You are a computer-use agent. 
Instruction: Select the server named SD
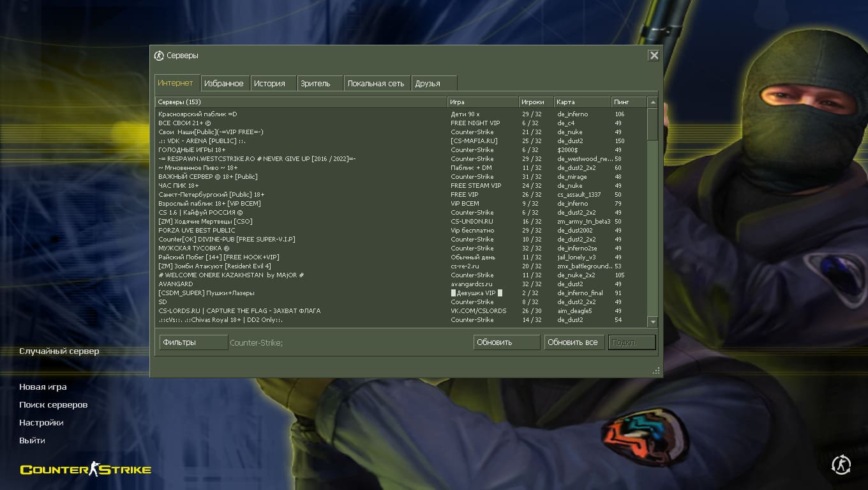[x=401, y=302]
